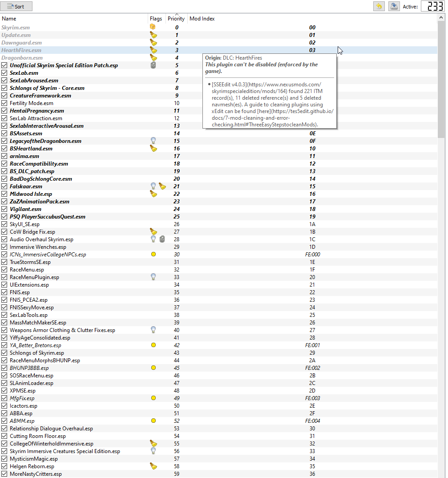Click the scrollbar up arrow
The width and height of the screenshot is (448, 478).
[441, 18]
